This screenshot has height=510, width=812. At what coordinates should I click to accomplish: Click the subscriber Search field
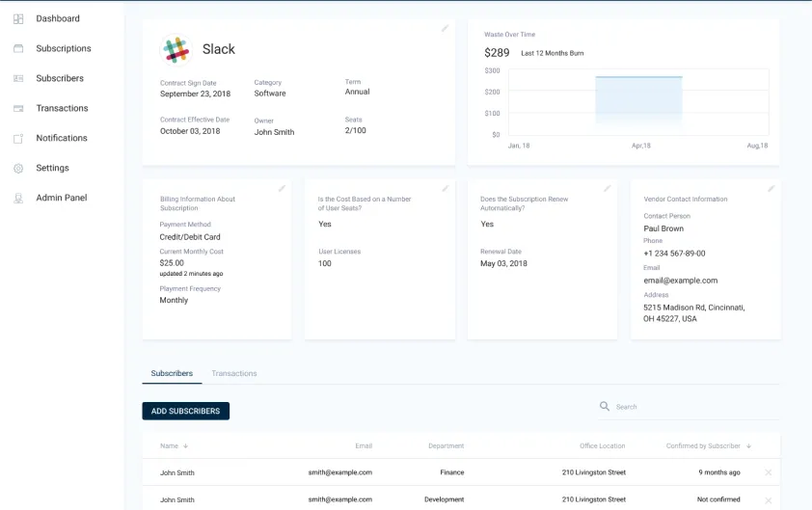(x=689, y=407)
